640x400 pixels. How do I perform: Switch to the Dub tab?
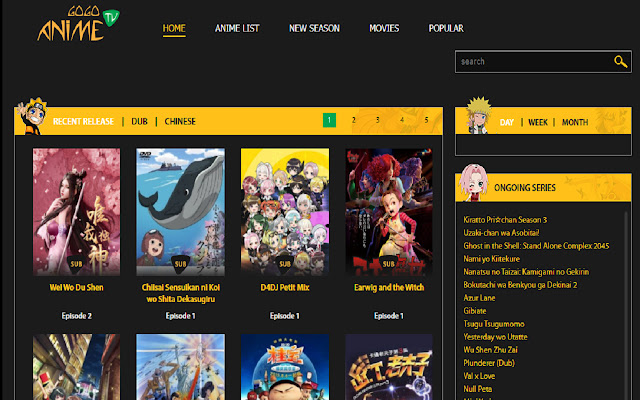click(x=139, y=122)
